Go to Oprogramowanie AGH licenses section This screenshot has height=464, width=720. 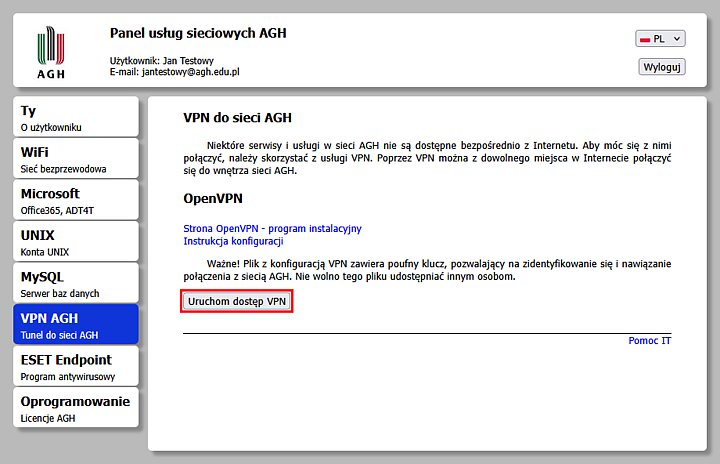tap(76, 408)
